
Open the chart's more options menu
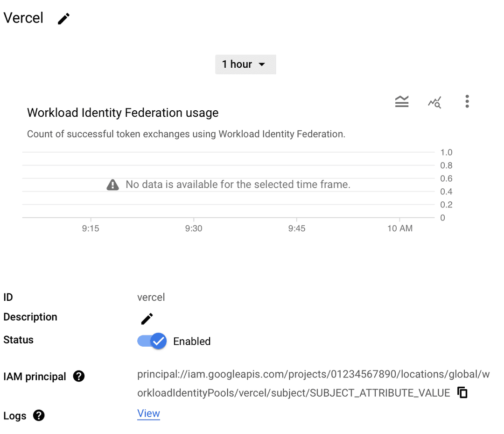click(467, 101)
